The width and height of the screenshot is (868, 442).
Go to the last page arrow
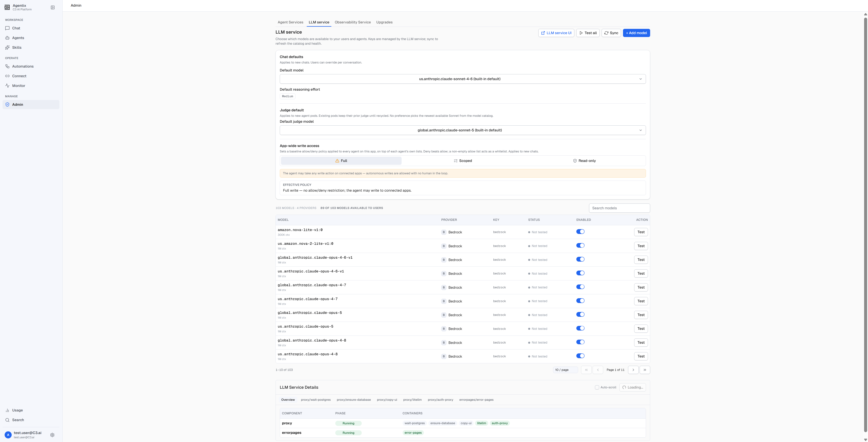coord(645,370)
